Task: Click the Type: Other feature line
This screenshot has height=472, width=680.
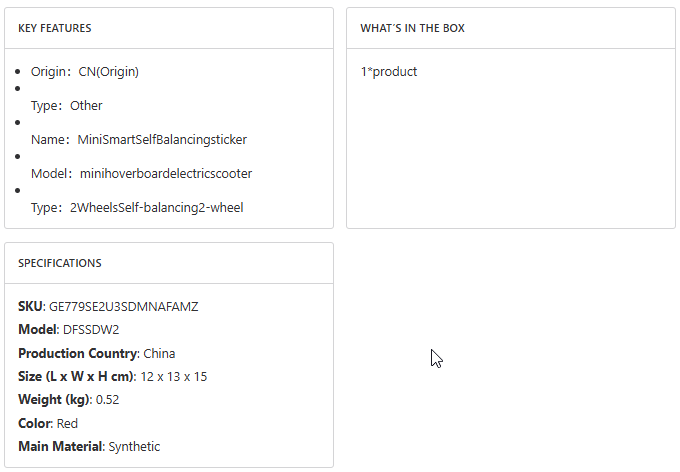Action: (x=66, y=106)
